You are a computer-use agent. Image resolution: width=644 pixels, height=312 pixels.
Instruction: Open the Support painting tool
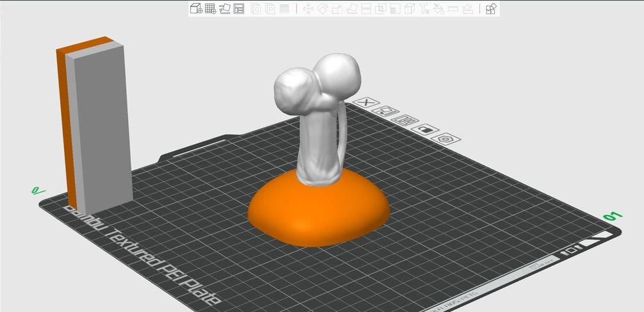click(x=395, y=8)
